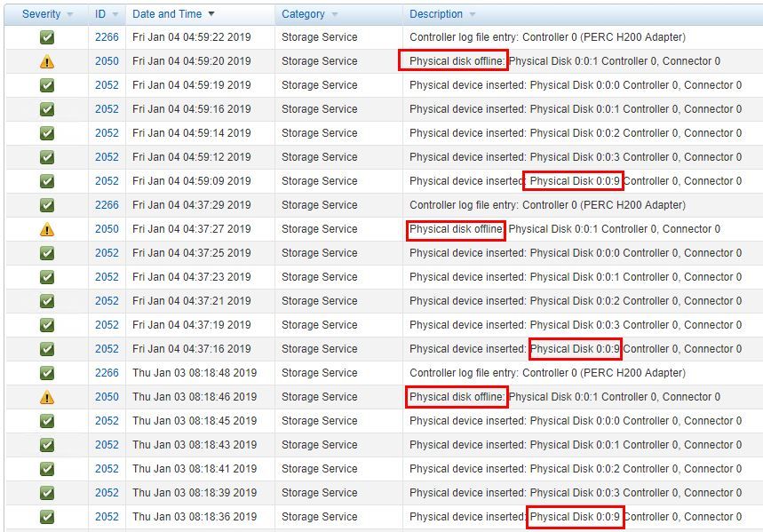This screenshot has height=532, width=763.
Task: Click green check icon for 04:37:23 entry
Action: pos(47,277)
